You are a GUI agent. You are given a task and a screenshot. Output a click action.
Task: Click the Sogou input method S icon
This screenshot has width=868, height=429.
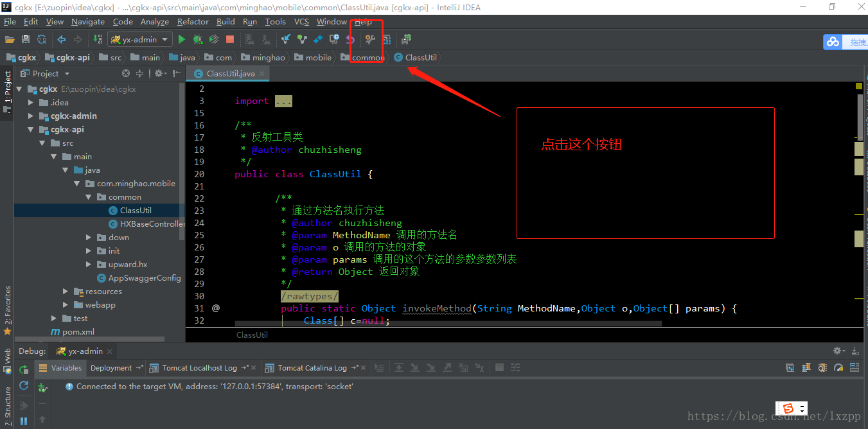tap(787, 408)
